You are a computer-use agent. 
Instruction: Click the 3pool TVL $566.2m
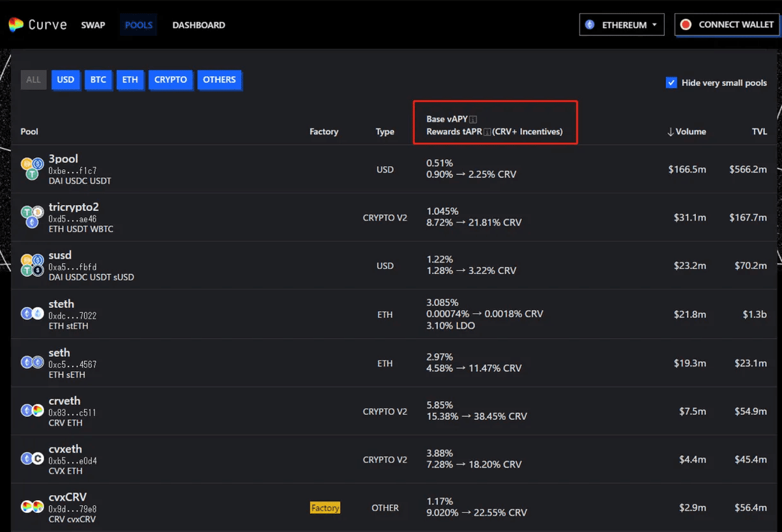click(x=748, y=169)
